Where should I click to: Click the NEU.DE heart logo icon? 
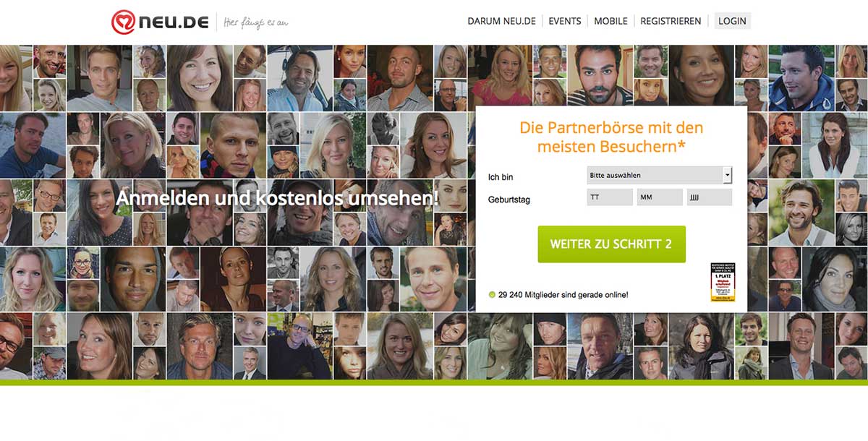pyautogui.click(x=124, y=22)
